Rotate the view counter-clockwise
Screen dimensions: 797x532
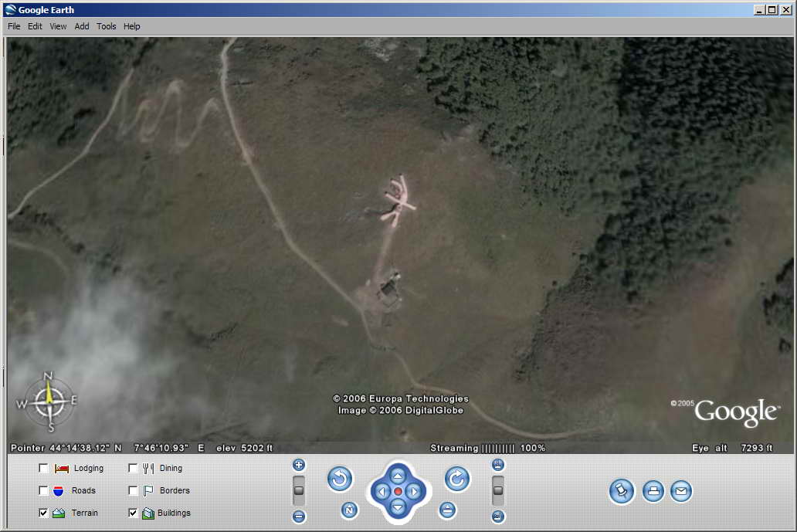(340, 479)
